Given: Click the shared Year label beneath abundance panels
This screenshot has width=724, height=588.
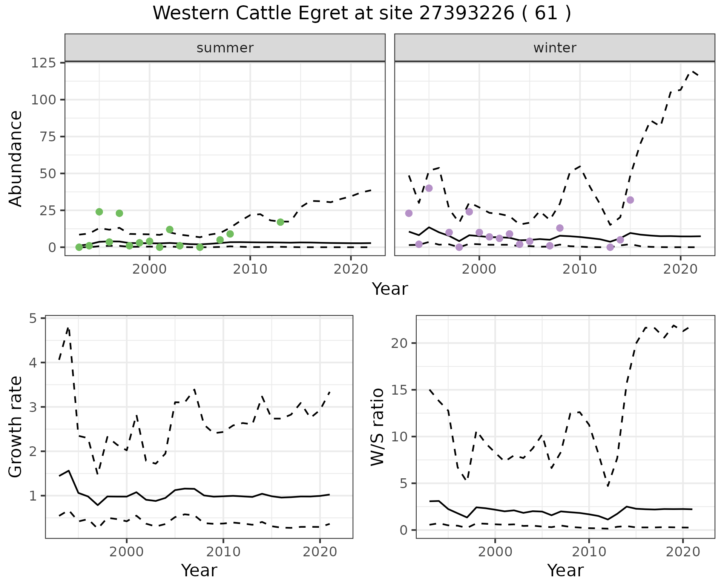Looking at the screenshot, I should point(390,289).
